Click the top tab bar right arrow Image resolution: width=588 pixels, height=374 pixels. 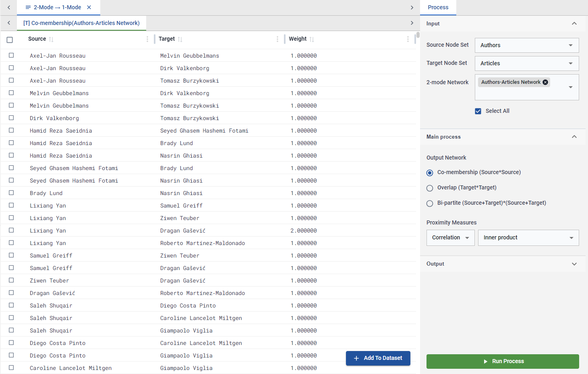tap(412, 7)
